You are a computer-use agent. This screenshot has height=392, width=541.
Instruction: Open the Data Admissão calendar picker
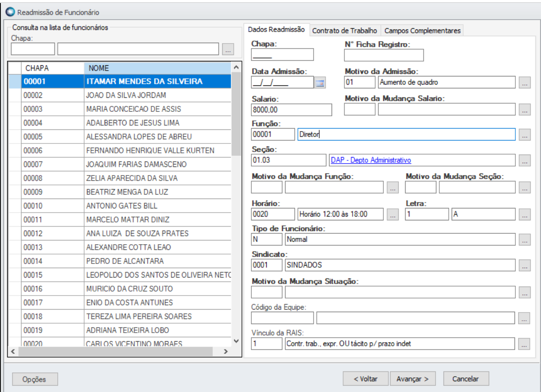320,83
